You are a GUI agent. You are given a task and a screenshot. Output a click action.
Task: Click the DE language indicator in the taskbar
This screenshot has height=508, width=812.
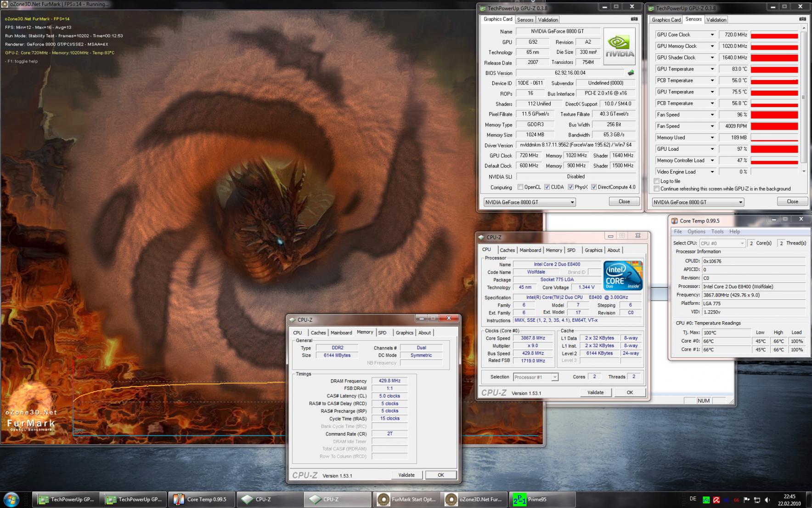[x=693, y=499]
